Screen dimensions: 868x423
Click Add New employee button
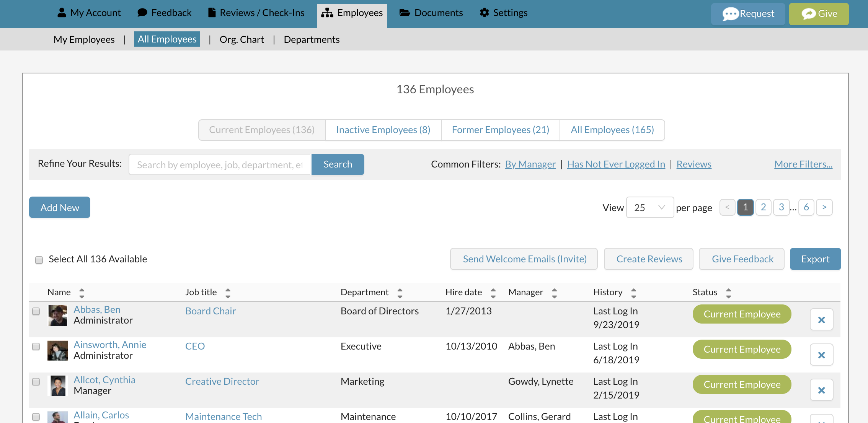coord(60,207)
